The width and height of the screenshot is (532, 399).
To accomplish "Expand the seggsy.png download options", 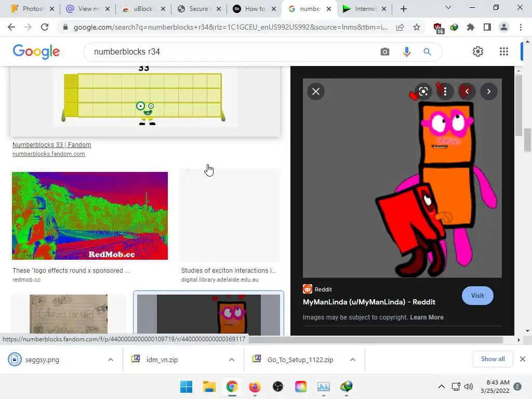I will pos(111,360).
